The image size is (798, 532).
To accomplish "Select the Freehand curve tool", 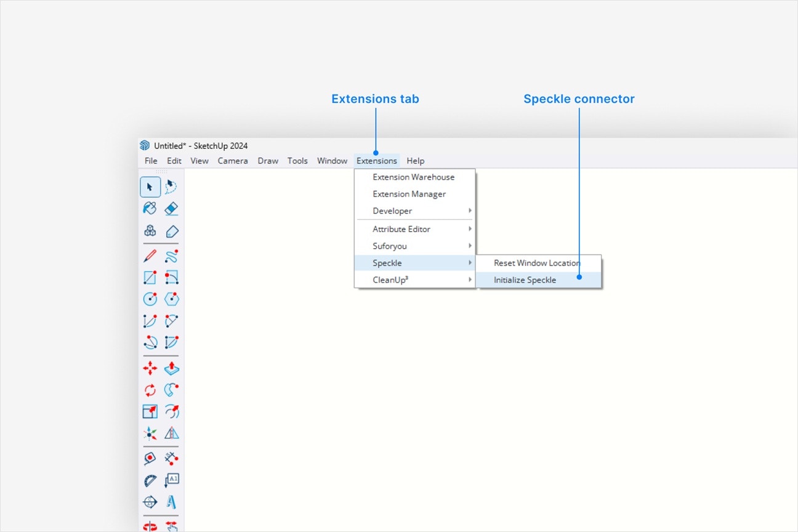I will click(x=172, y=256).
